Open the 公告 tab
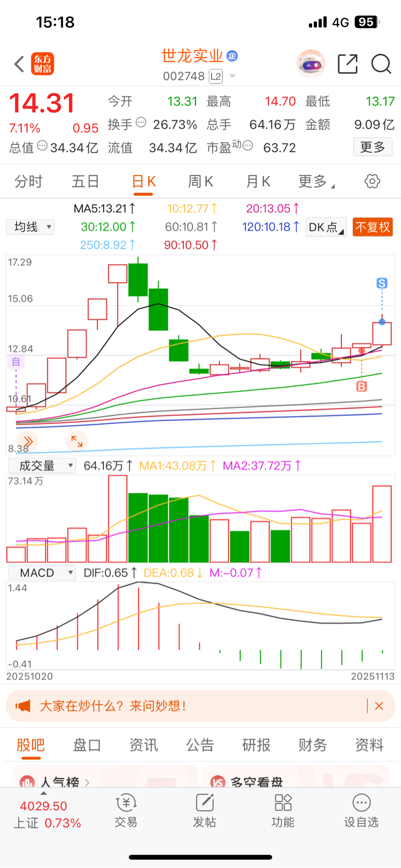 (200, 745)
